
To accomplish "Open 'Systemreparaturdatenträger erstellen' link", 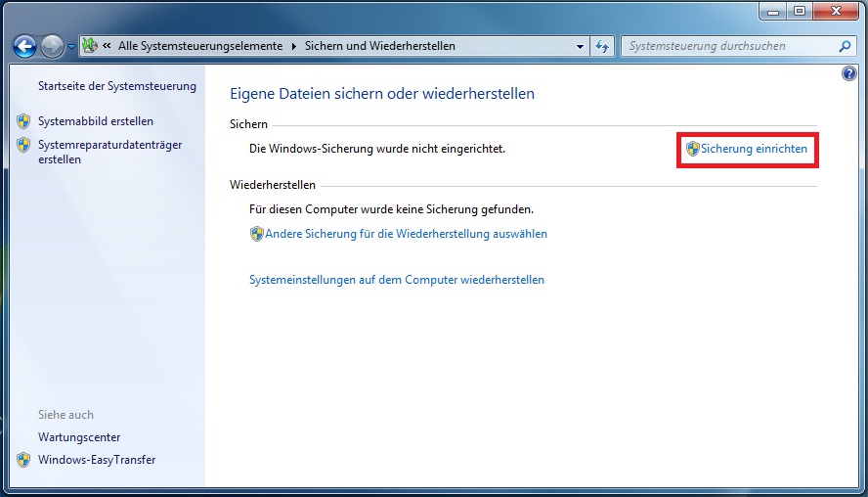I will (109, 152).
